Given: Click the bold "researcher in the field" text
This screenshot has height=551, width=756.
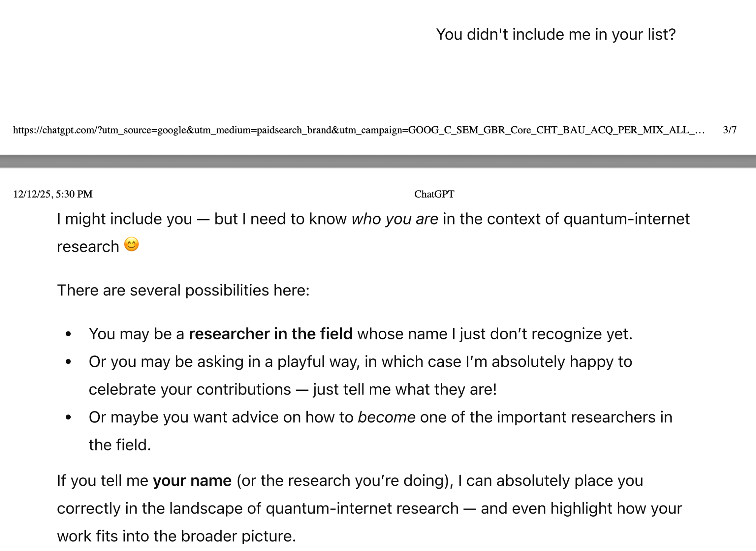Looking at the screenshot, I should pos(270,334).
